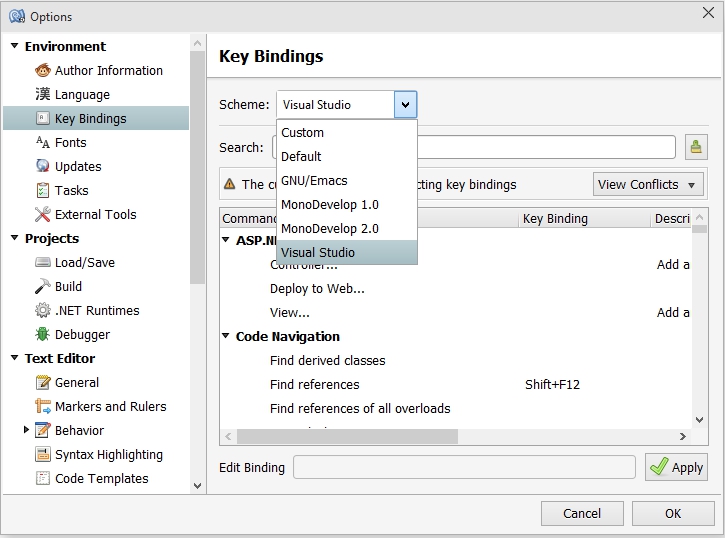The height and width of the screenshot is (538, 725).
Task: Click the Behavior icon
Action: pos(43,430)
